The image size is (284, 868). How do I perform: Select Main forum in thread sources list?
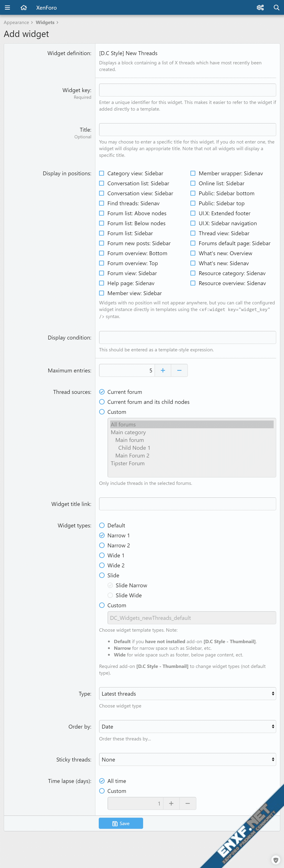click(130, 440)
